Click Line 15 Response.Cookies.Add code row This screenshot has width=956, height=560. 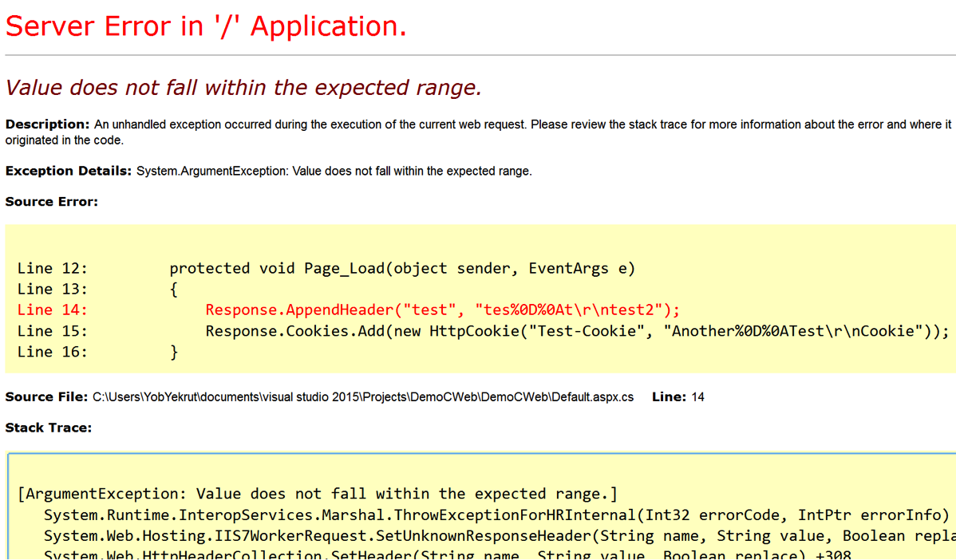[x=483, y=332]
